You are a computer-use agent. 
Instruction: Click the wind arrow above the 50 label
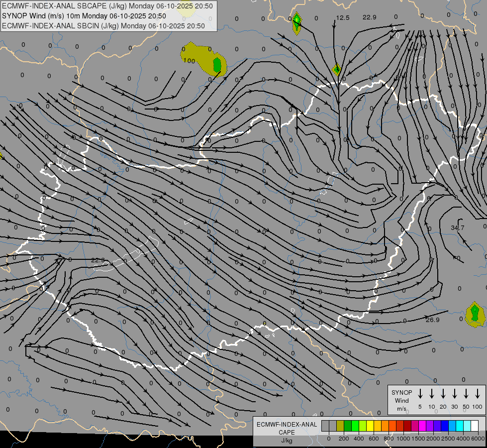(x=466, y=394)
